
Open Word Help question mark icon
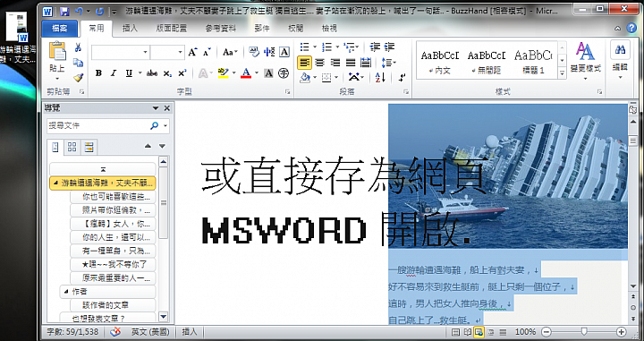point(631,28)
